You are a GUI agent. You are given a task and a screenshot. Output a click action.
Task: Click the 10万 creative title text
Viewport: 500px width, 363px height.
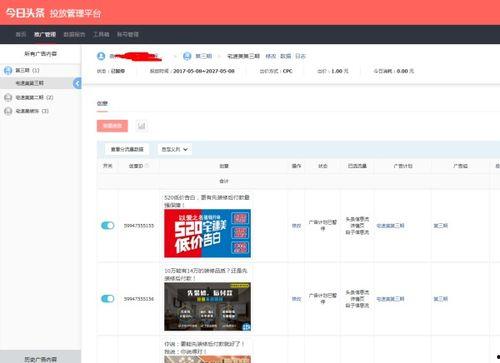point(206,274)
